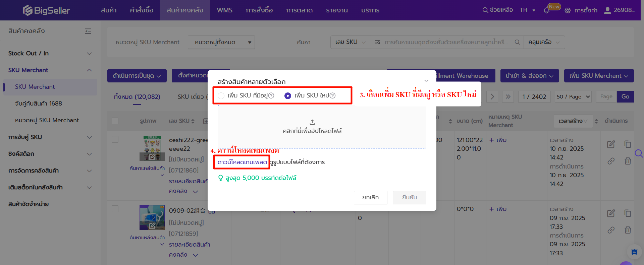Click ยืนยัน confirm button in dialog
644x265 pixels.
pyautogui.click(x=410, y=198)
